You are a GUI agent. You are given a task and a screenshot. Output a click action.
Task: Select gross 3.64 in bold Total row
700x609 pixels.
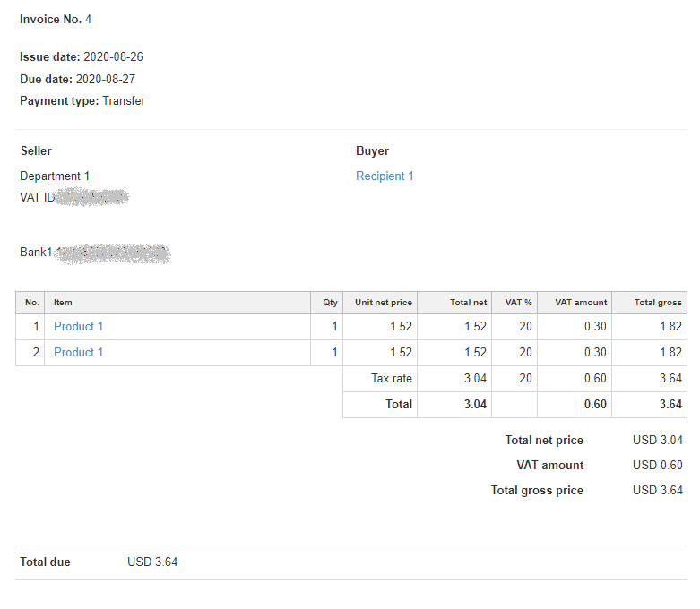pyautogui.click(x=670, y=404)
